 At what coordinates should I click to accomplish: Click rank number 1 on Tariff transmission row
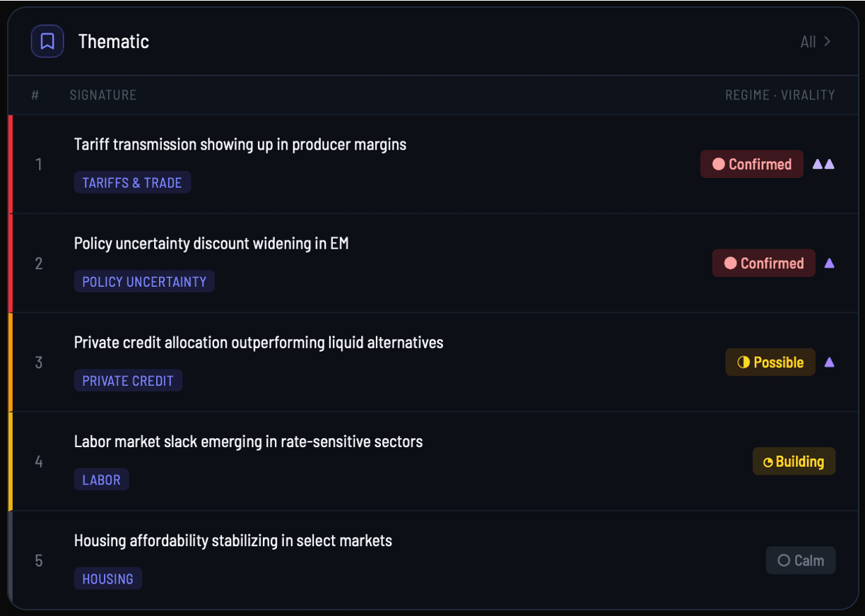(39, 164)
